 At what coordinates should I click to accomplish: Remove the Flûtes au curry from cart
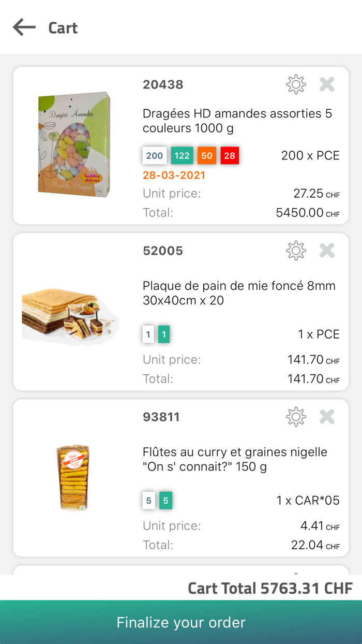327,417
